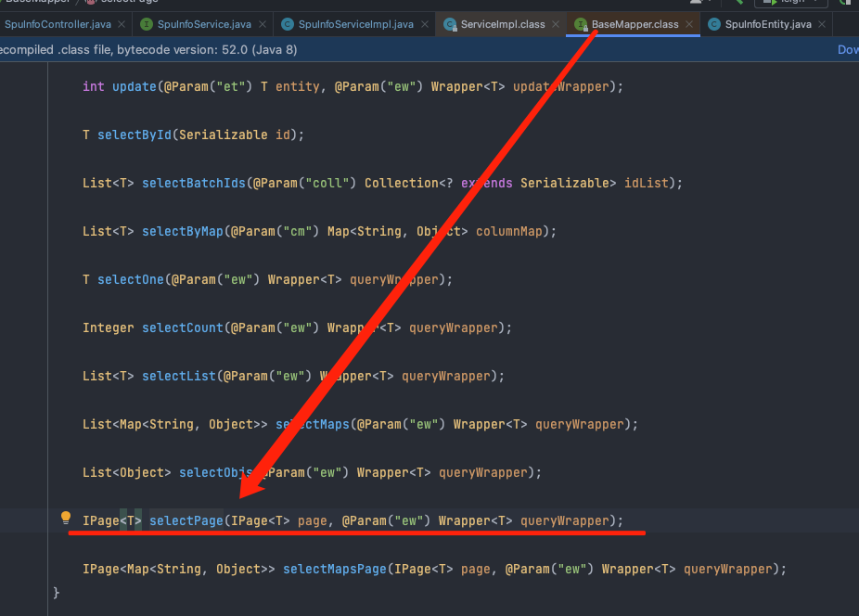The image size is (859, 616).
Task: Click the selectPage method name
Action: coord(186,520)
